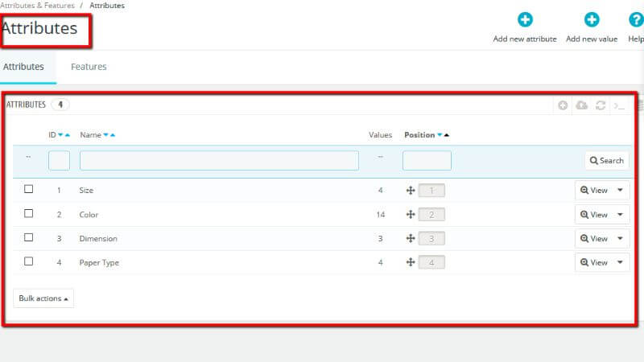
Task: Click the Size attribute name
Action: pos(86,191)
